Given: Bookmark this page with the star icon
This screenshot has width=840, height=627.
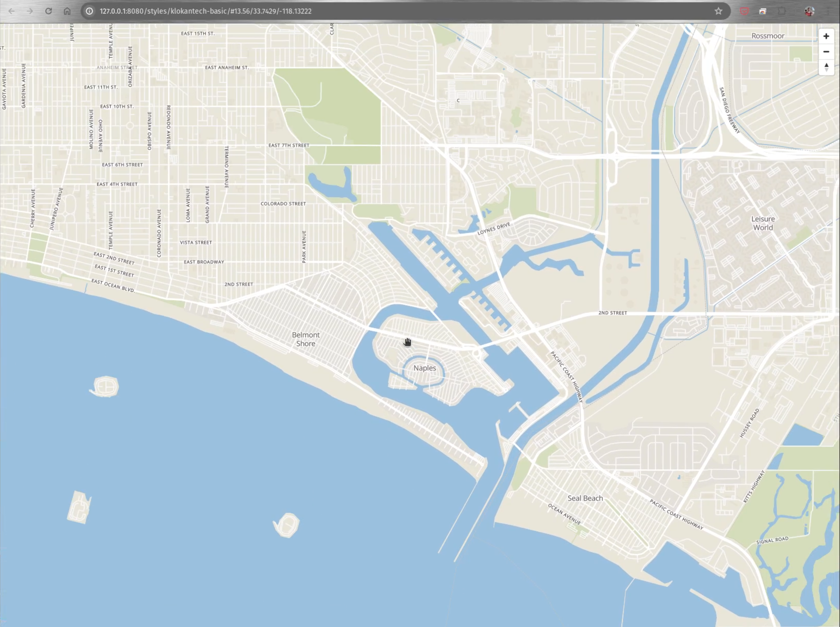Looking at the screenshot, I should tap(718, 11).
